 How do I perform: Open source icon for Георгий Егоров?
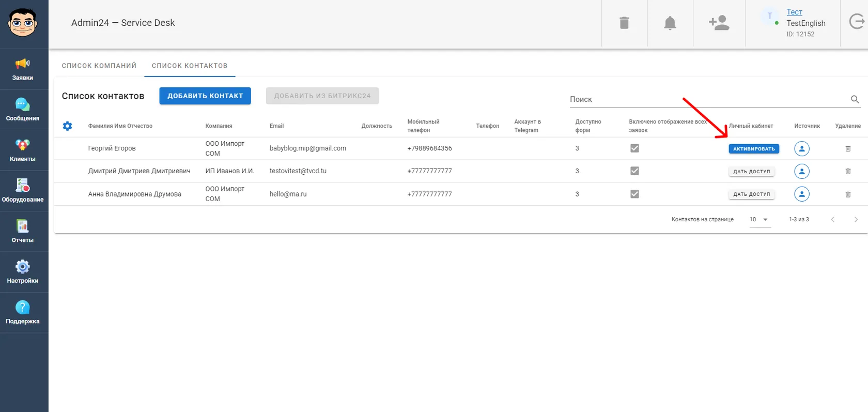(802, 149)
